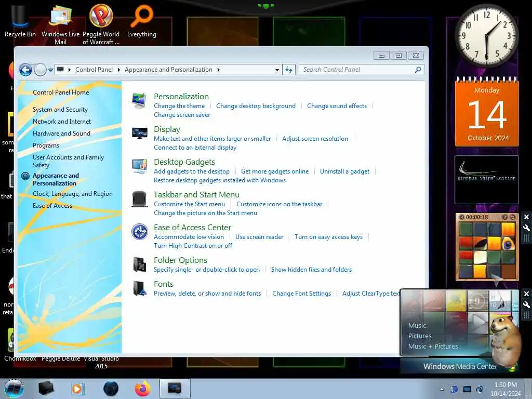Screen dimensions: 532x399
Task: Open Media Center gadget options wrench
Action: point(527,304)
